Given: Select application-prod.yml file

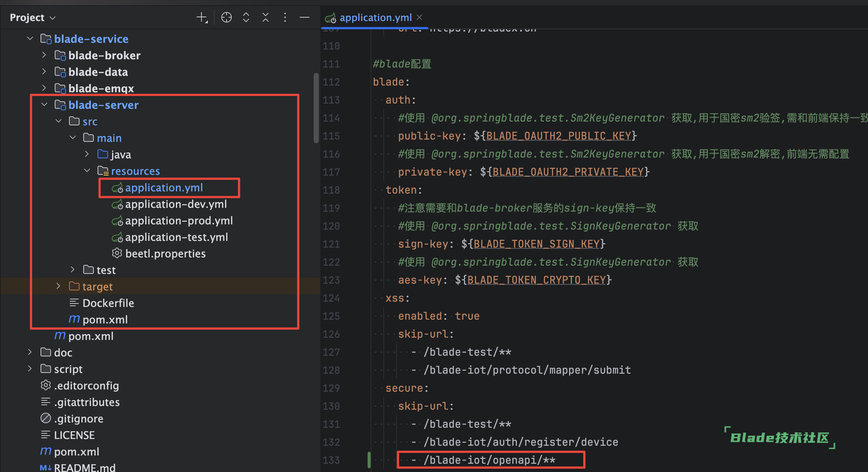Looking at the screenshot, I should click(x=179, y=221).
